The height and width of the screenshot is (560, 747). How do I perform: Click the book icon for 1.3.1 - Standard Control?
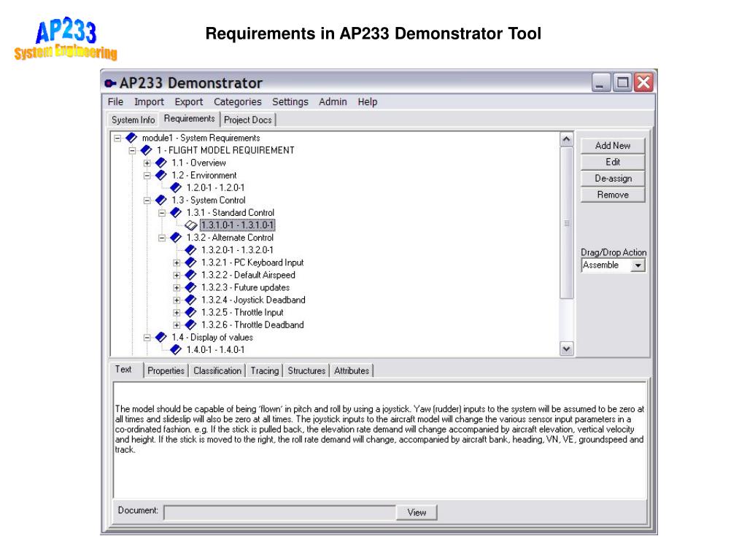(176, 212)
